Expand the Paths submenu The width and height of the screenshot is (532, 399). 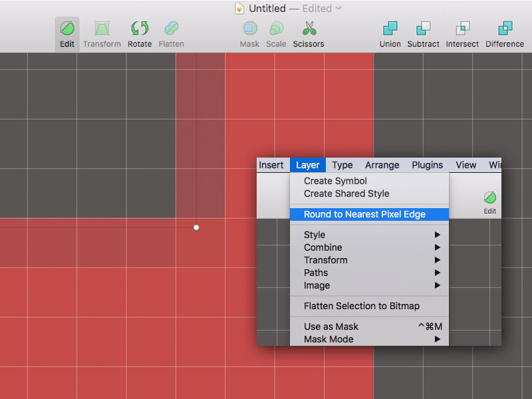tap(369, 273)
